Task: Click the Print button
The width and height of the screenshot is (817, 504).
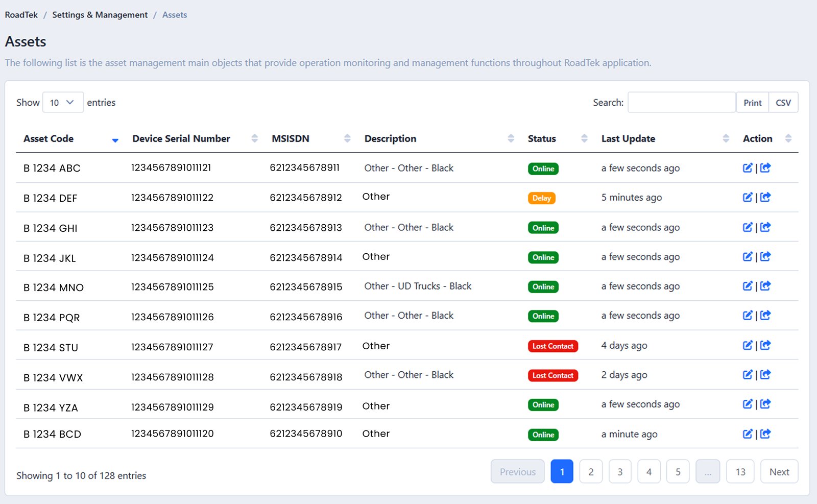Action: pyautogui.click(x=752, y=103)
